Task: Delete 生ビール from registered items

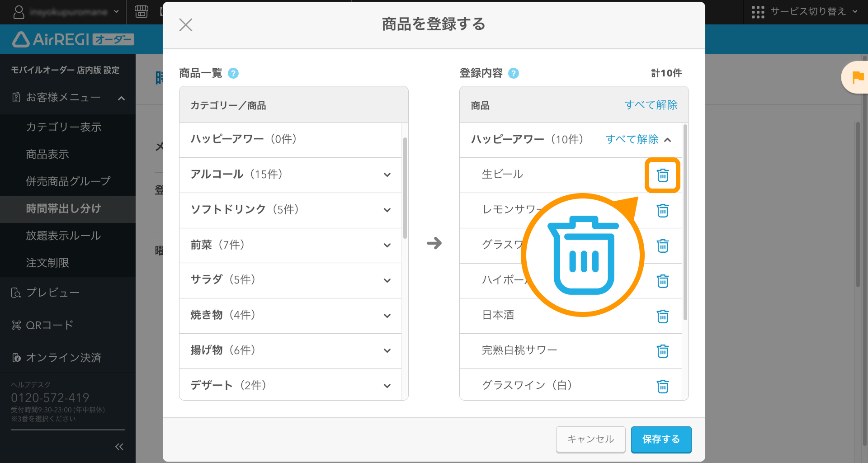Action: click(662, 175)
